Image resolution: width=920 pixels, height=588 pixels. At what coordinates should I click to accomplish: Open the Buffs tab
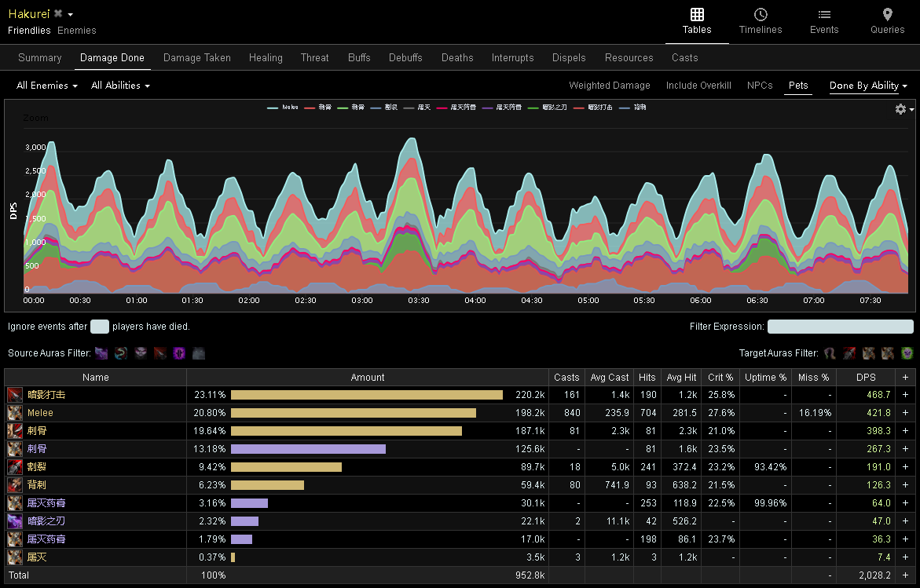[x=359, y=57]
